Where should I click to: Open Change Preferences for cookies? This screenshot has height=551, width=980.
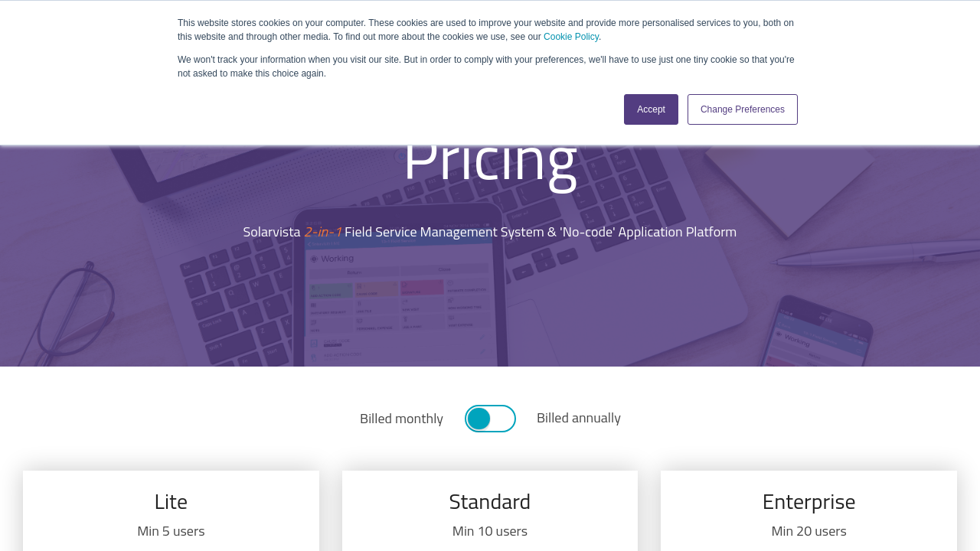pyautogui.click(x=742, y=109)
